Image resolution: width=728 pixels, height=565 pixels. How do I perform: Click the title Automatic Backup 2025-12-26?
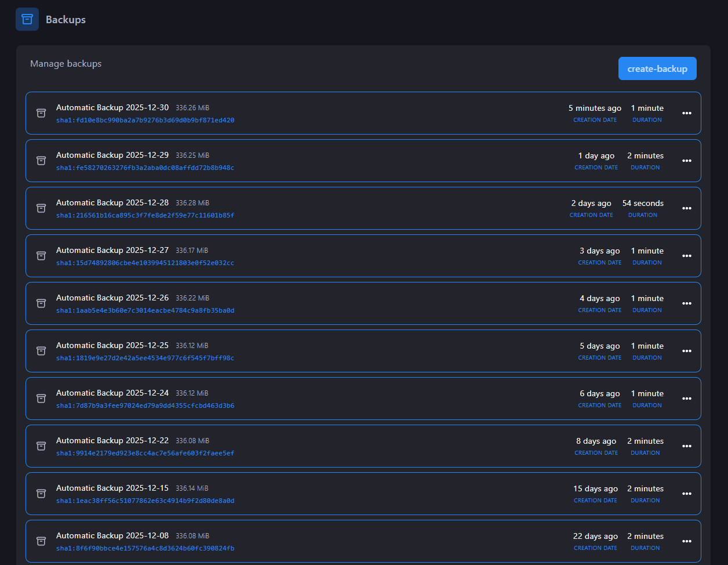[112, 298]
